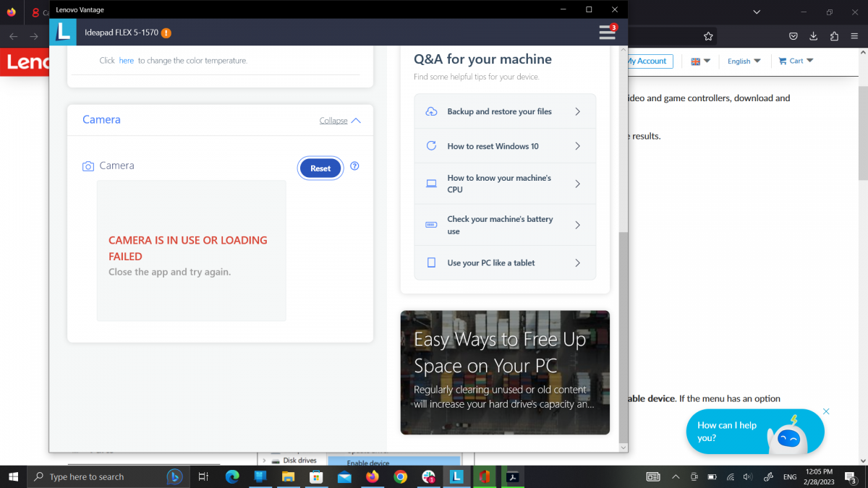Open the Lenovo chatbot robot assistant
The width and height of the screenshot is (868, 488).
pyautogui.click(x=788, y=435)
